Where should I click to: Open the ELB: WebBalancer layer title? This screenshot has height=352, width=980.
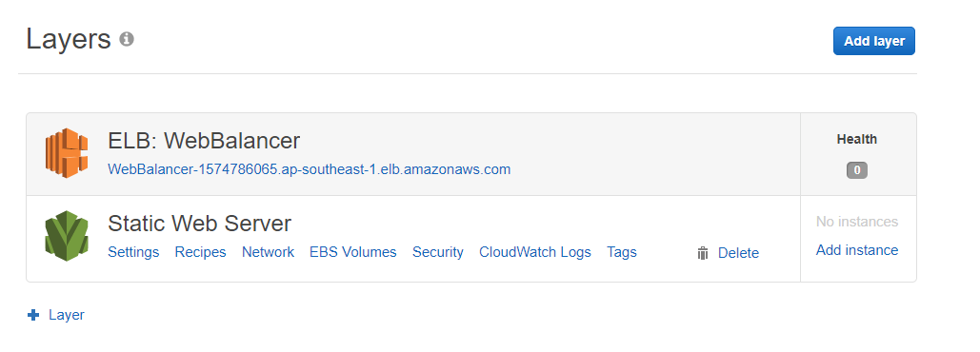pyautogui.click(x=204, y=141)
